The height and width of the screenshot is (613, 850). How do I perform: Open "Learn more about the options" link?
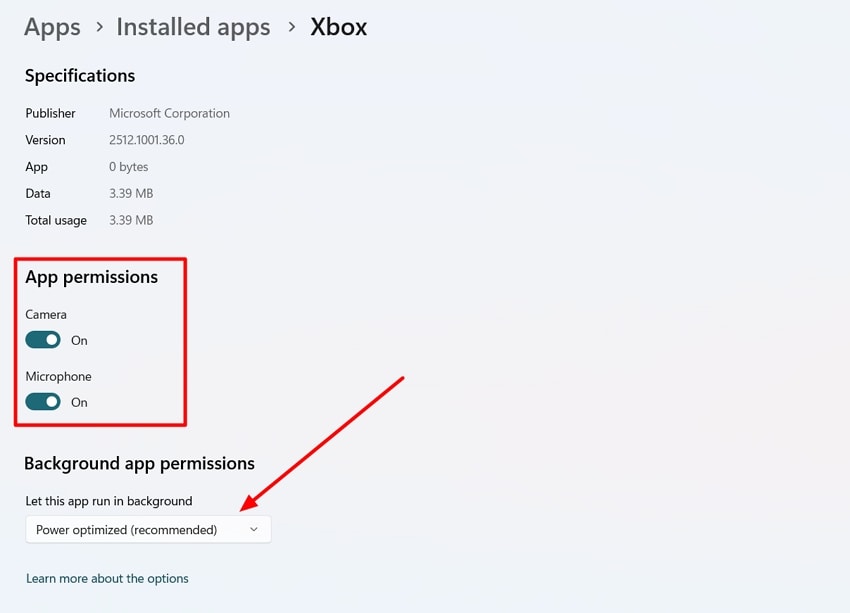[x=107, y=578]
